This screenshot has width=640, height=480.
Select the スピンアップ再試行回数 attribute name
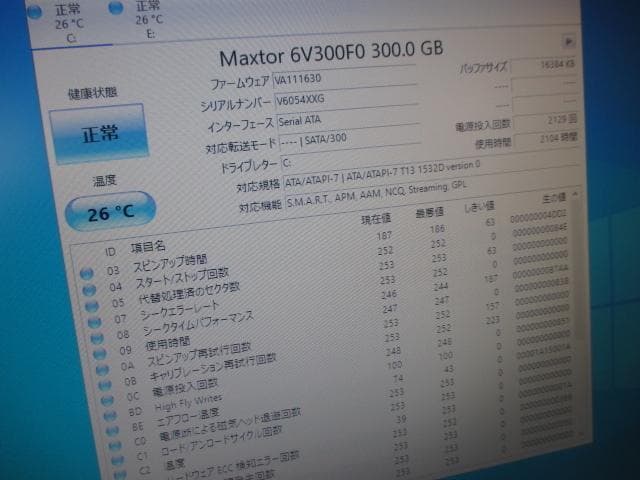pos(199,355)
